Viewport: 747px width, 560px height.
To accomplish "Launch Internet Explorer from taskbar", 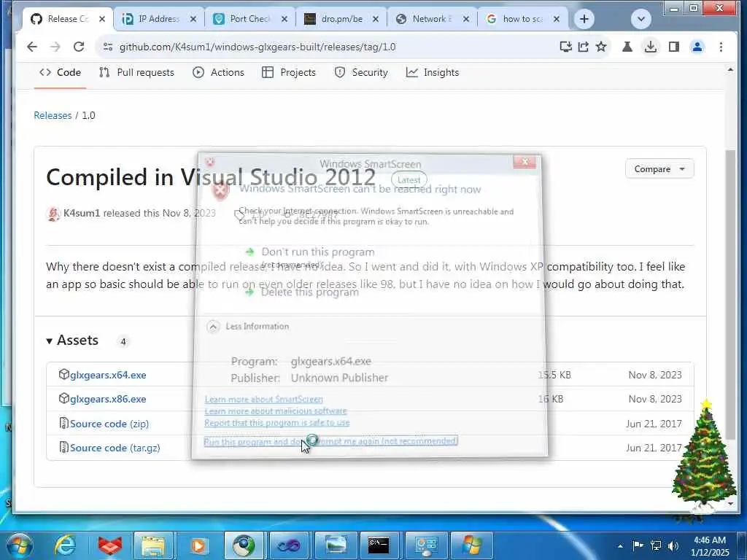I will pos(64,545).
